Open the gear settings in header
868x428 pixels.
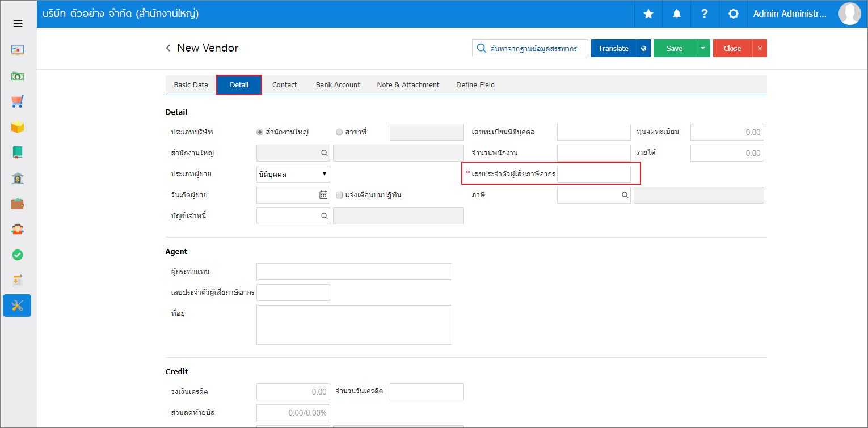pyautogui.click(x=733, y=14)
